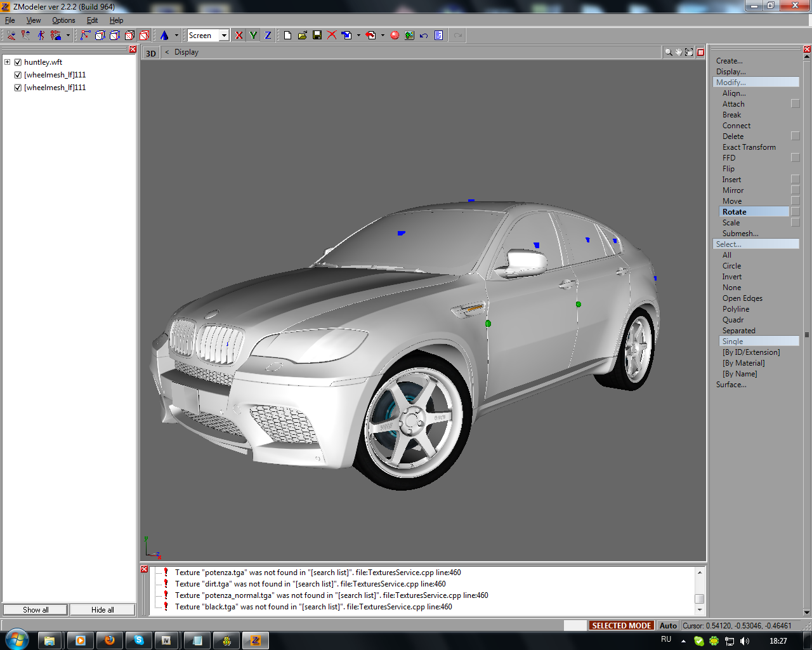Click the blue document properties icon
812x650 pixels.
pyautogui.click(x=438, y=36)
